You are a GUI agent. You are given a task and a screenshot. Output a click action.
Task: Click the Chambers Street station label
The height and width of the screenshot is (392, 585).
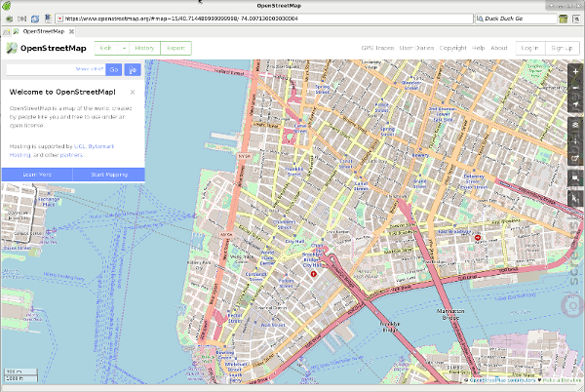click(x=284, y=224)
